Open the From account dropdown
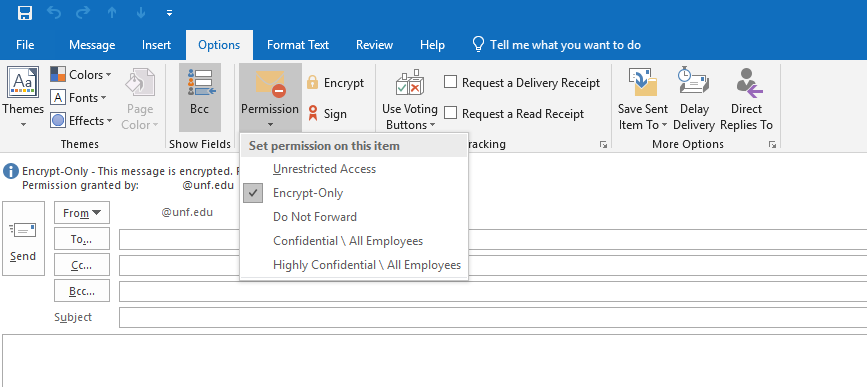Screen dimensions: 867x387 tap(82, 213)
